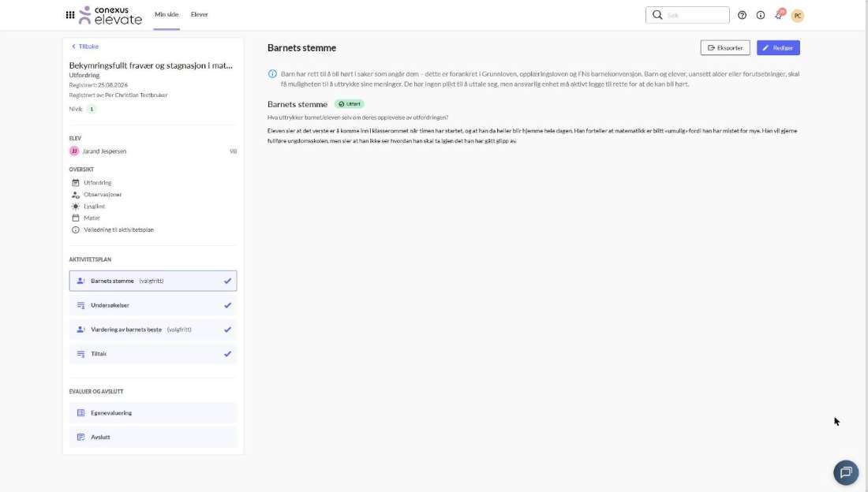The height and width of the screenshot is (492, 868).
Task: Click the JJ student avatar
Action: [x=74, y=151]
